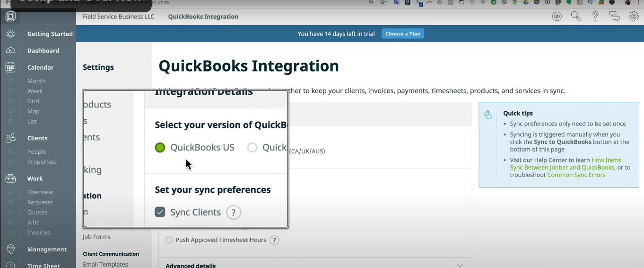Click the Work toolbox icon
Screen dimensions: 644x268
coord(10,179)
